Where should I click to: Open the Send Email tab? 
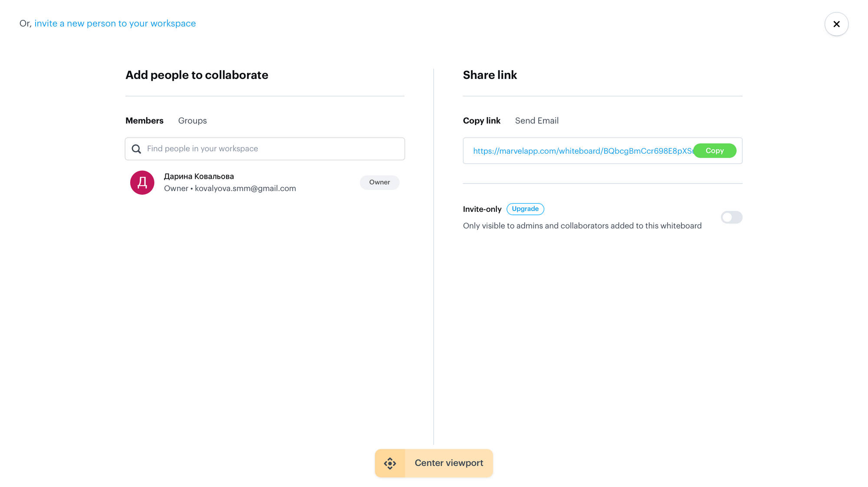(536, 121)
